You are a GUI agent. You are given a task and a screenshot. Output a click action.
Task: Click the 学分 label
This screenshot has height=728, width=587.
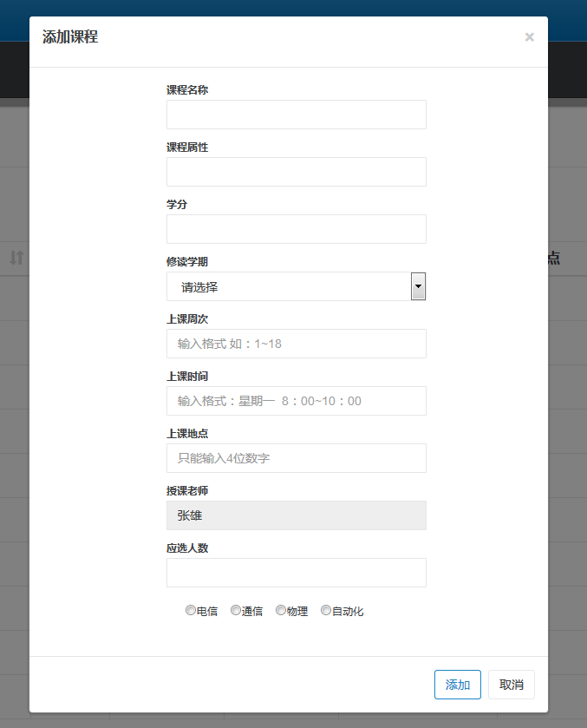tap(177, 204)
